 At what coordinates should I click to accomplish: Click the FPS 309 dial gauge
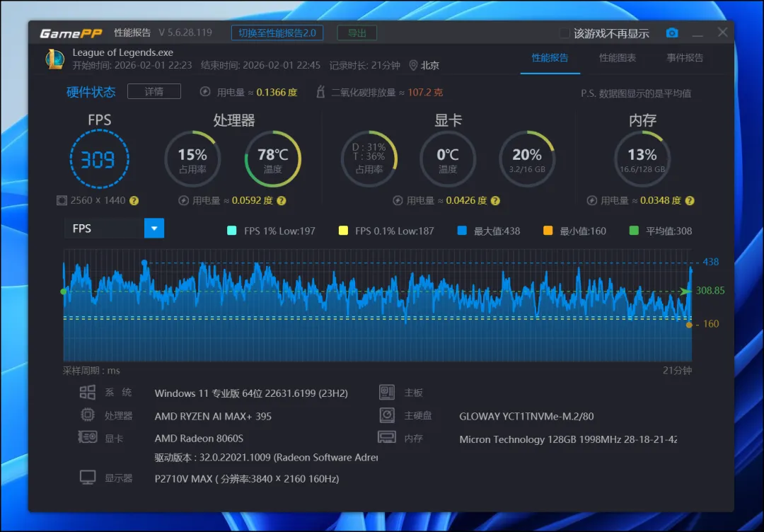[x=99, y=158]
